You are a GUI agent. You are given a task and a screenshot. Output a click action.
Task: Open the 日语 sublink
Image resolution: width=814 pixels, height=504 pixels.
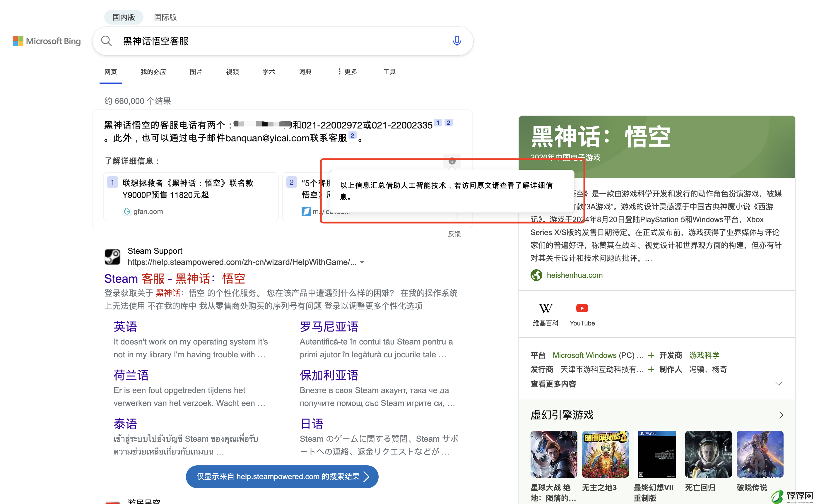[x=312, y=424]
